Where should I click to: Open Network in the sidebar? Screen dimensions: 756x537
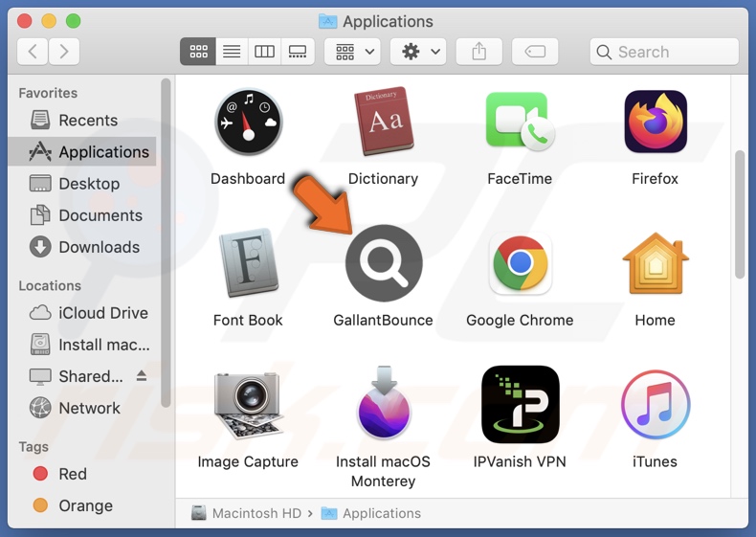tap(81, 408)
